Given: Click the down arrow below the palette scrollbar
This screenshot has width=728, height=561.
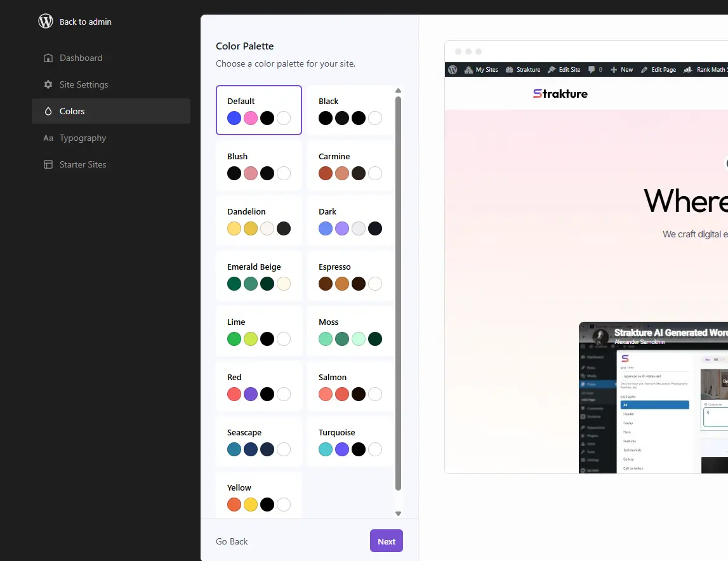Looking at the screenshot, I should pyautogui.click(x=399, y=513).
